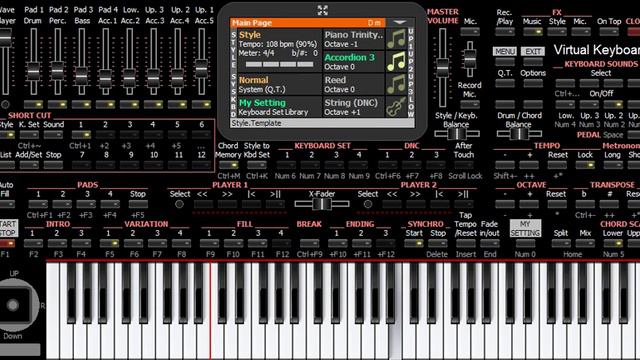Screen dimensions: 640x360
Task: Select the Piano Trinity sound in the display
Action: (353, 39)
